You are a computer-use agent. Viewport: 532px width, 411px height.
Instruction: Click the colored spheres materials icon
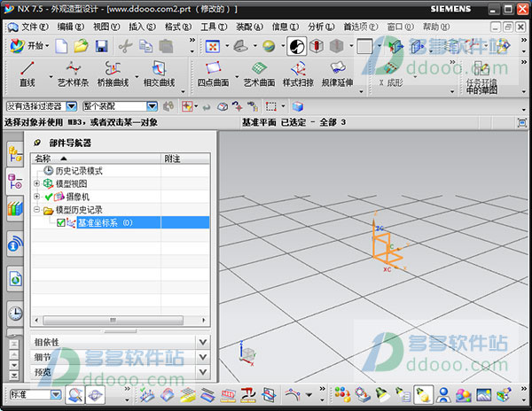(x=463, y=395)
